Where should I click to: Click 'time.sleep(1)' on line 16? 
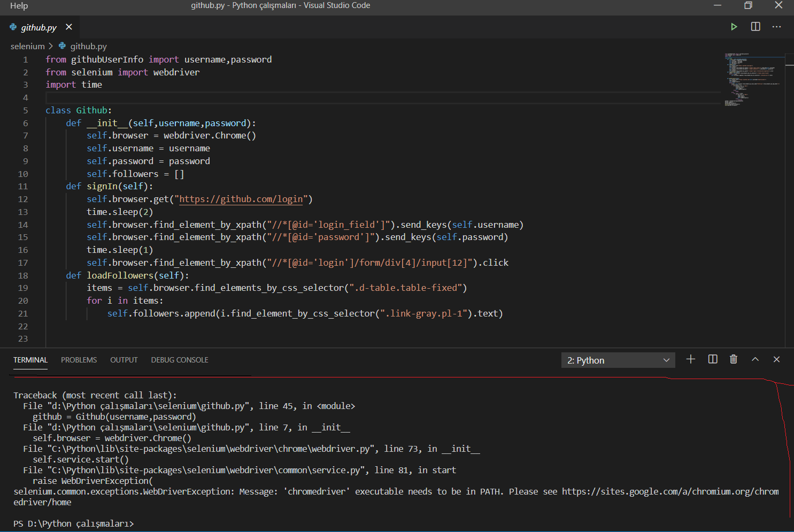point(120,250)
